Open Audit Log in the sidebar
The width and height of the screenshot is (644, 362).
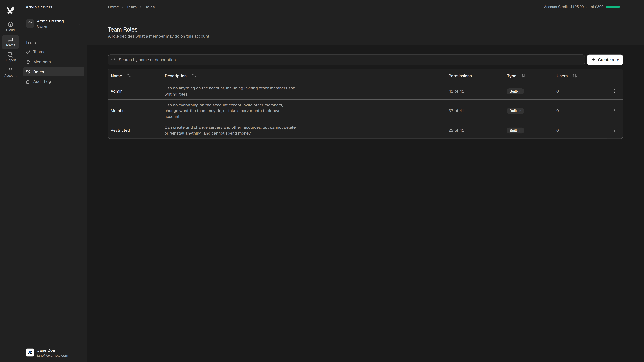pos(54,82)
